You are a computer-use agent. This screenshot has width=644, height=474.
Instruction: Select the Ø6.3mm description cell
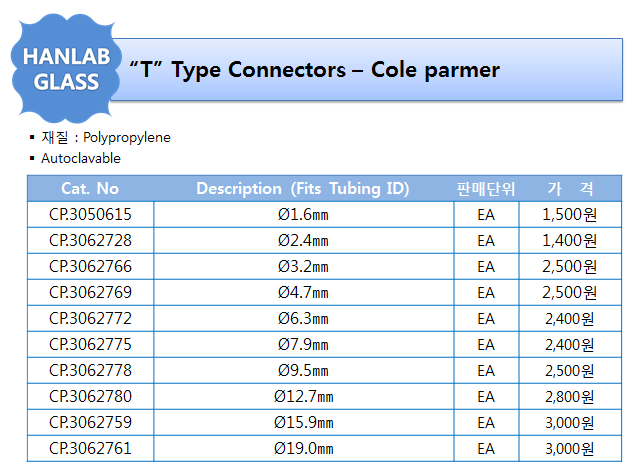(304, 318)
